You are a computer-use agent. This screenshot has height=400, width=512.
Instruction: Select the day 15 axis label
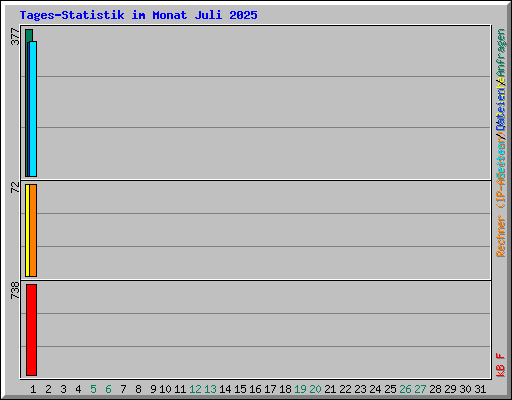240,389
